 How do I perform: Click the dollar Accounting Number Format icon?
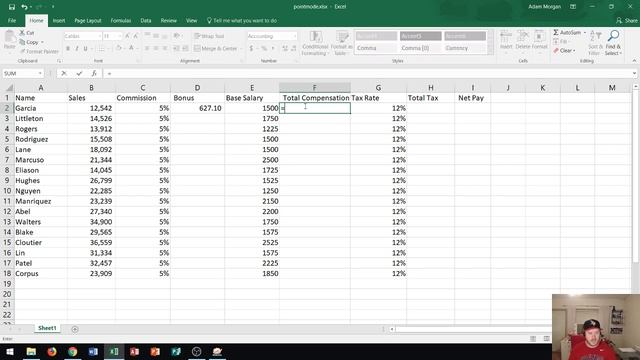point(251,48)
